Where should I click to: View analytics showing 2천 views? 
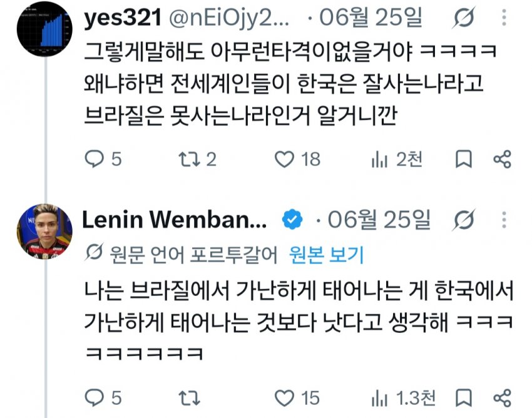click(x=397, y=159)
